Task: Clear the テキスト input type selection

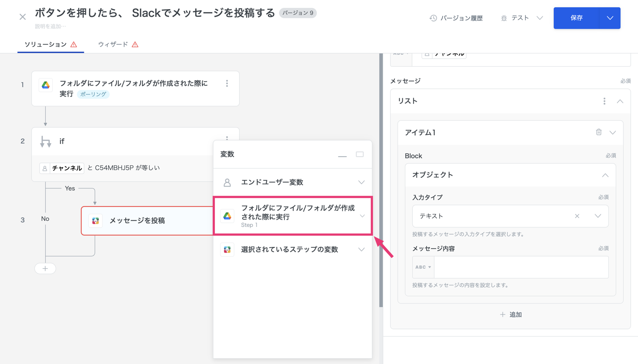Action: tap(577, 216)
